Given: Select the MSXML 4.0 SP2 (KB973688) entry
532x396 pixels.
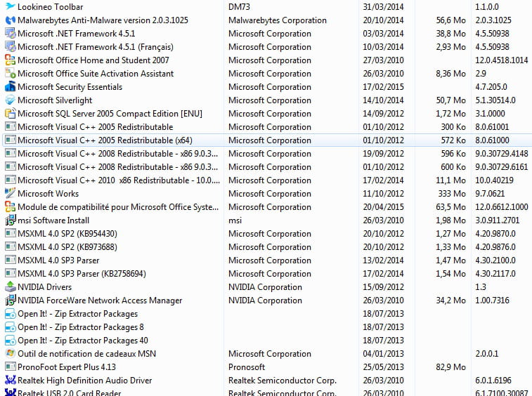Looking at the screenshot, I should point(67,247).
